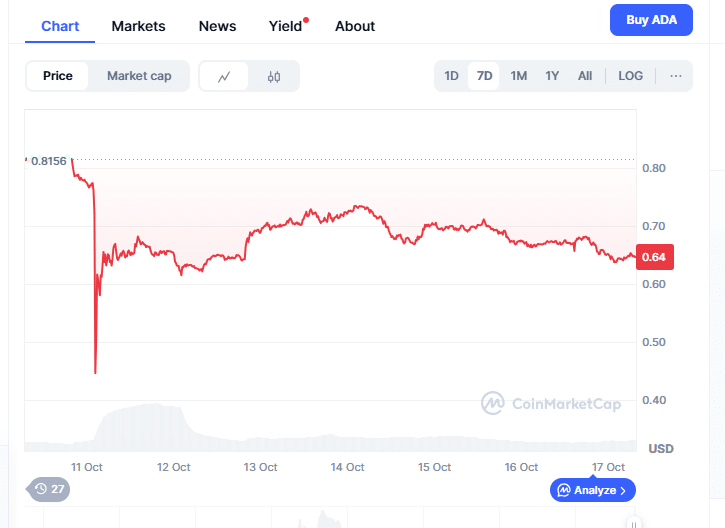Click the red Yield notification dot
This screenshot has height=528, width=725.
[306, 19]
